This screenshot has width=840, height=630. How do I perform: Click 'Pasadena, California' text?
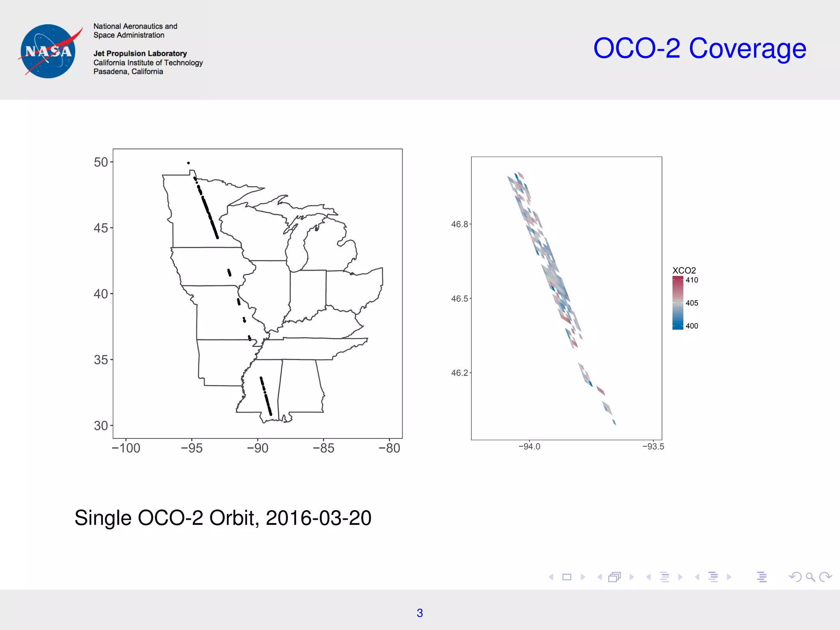(x=128, y=71)
